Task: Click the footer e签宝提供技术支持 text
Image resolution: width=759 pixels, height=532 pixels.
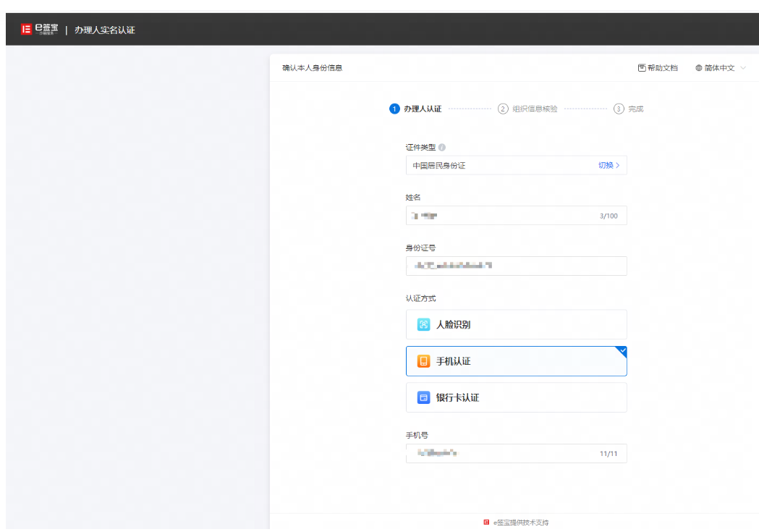Action: click(x=521, y=523)
